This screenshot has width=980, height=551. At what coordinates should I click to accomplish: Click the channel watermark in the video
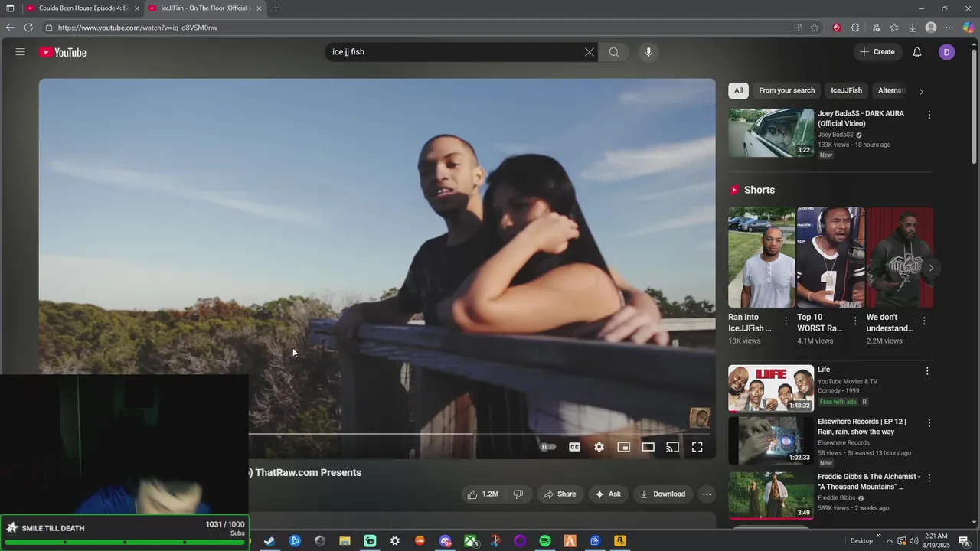coord(699,418)
